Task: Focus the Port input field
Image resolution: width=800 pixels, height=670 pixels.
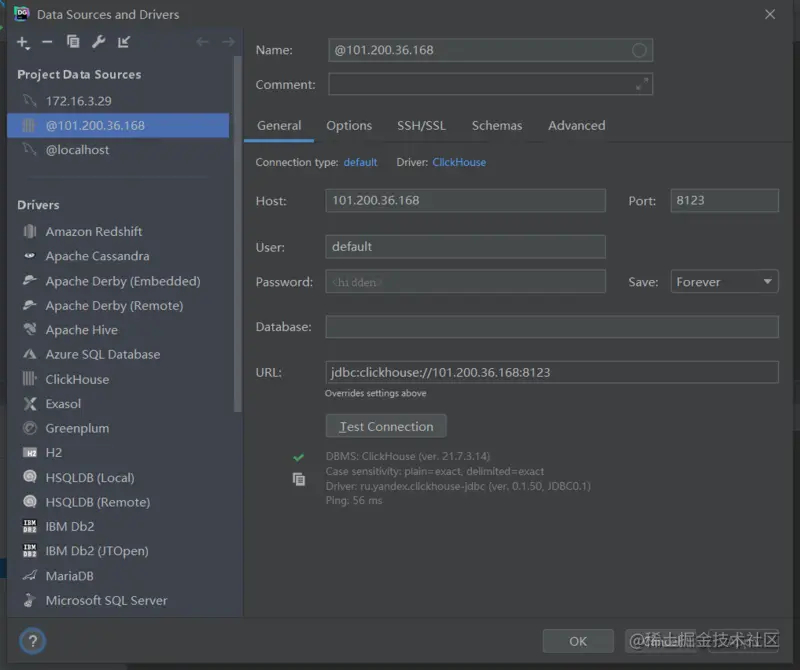Action: [x=724, y=201]
